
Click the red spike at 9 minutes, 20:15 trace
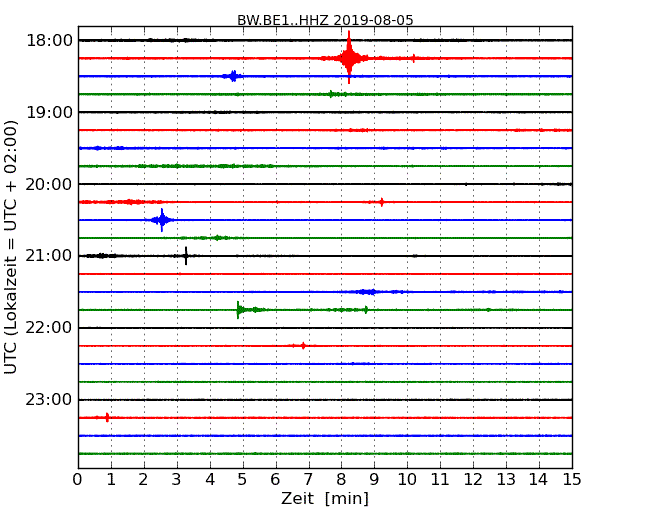tap(382, 202)
